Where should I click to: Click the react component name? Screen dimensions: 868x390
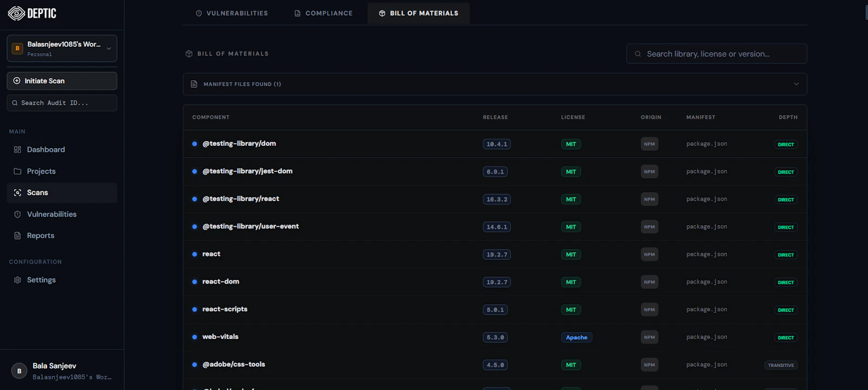(x=212, y=254)
